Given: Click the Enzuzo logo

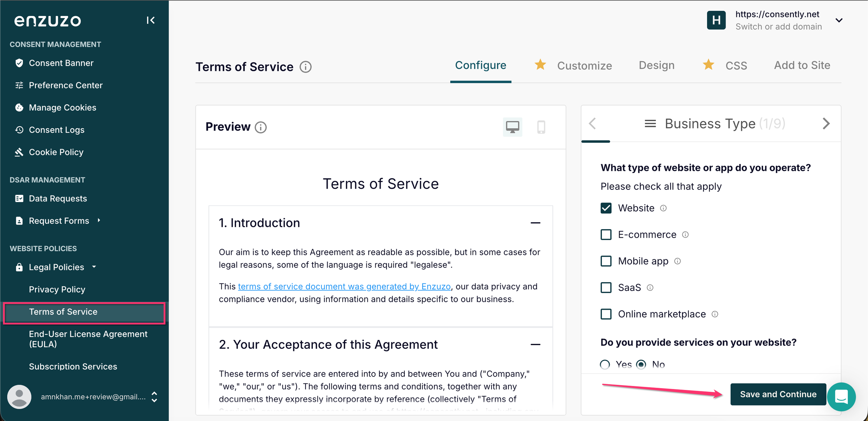Looking at the screenshot, I should click(47, 21).
